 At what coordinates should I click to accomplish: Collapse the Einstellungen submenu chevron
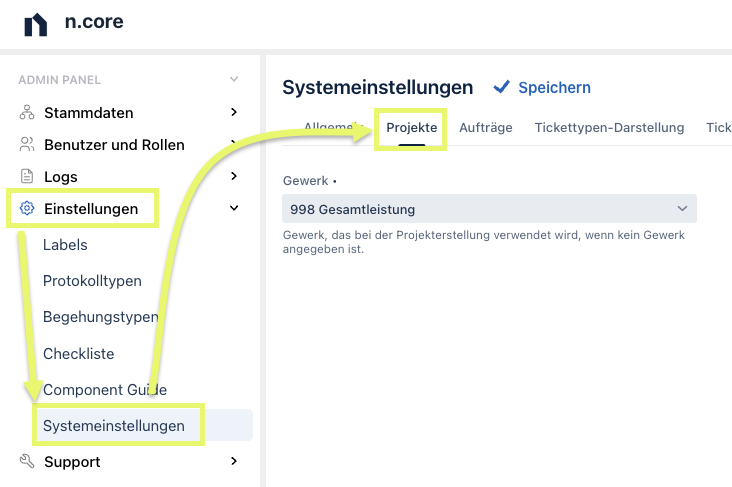coord(234,208)
